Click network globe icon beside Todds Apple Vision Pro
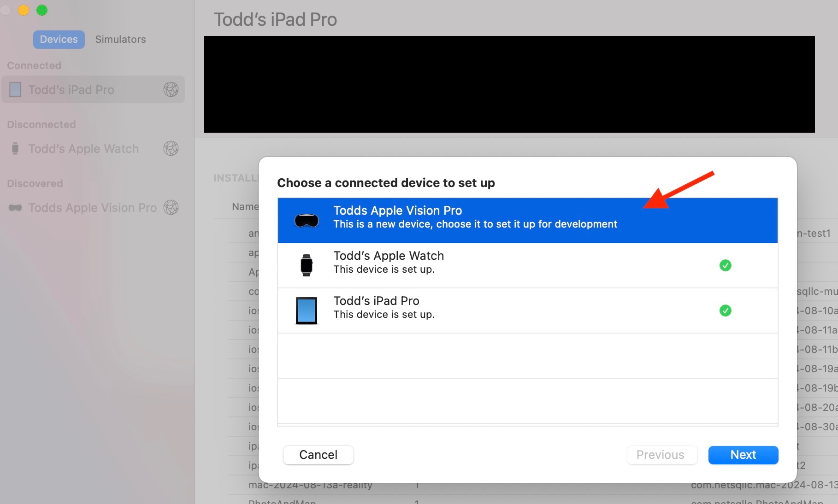Viewport: 838px width, 504px height. [171, 207]
